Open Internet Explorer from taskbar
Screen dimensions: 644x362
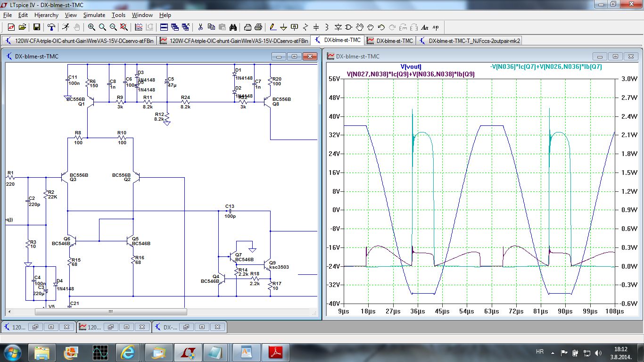point(128,352)
